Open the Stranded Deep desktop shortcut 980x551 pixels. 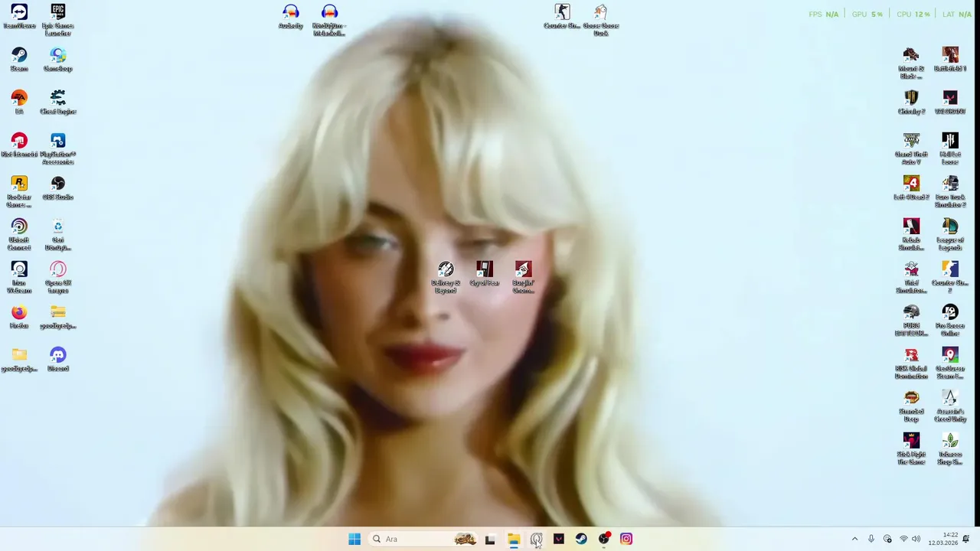coord(911,406)
